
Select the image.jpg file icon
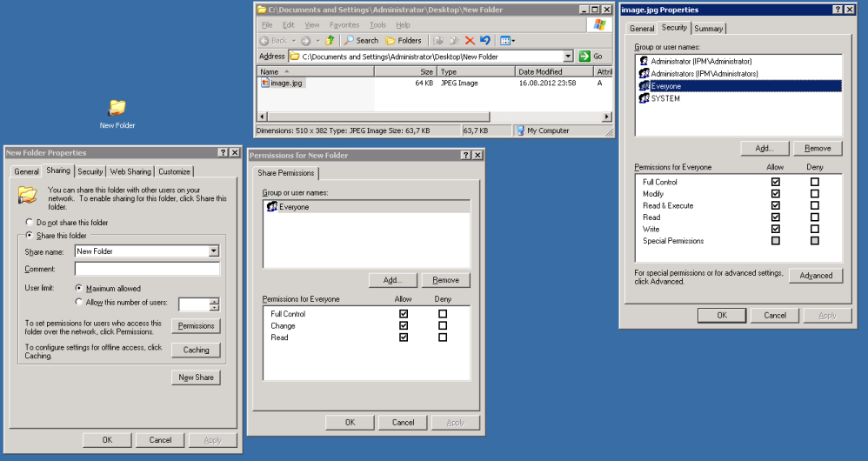click(x=265, y=84)
